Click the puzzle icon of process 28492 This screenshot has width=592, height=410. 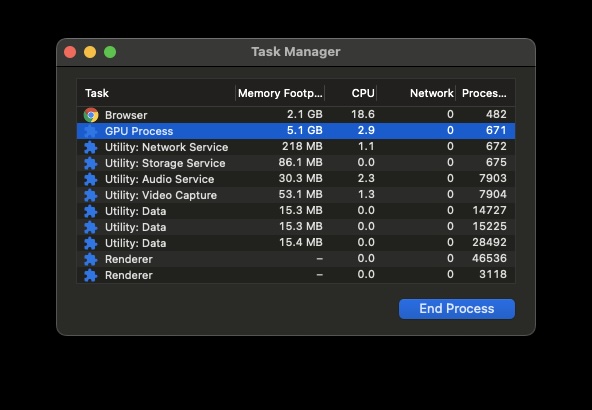pyautogui.click(x=91, y=243)
